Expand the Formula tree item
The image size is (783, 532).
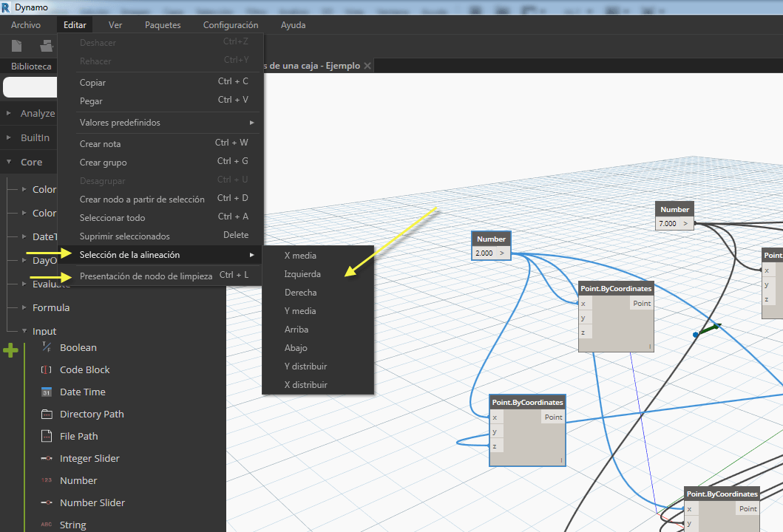click(x=24, y=307)
